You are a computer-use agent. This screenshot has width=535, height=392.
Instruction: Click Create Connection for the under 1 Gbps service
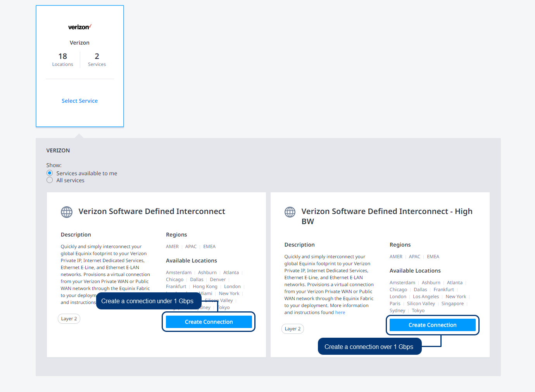[x=209, y=322]
